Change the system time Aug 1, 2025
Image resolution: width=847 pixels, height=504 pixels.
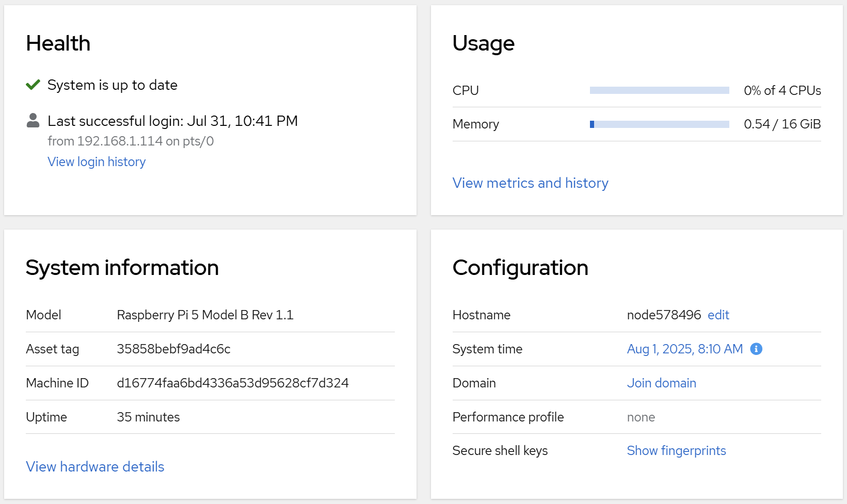(x=684, y=349)
